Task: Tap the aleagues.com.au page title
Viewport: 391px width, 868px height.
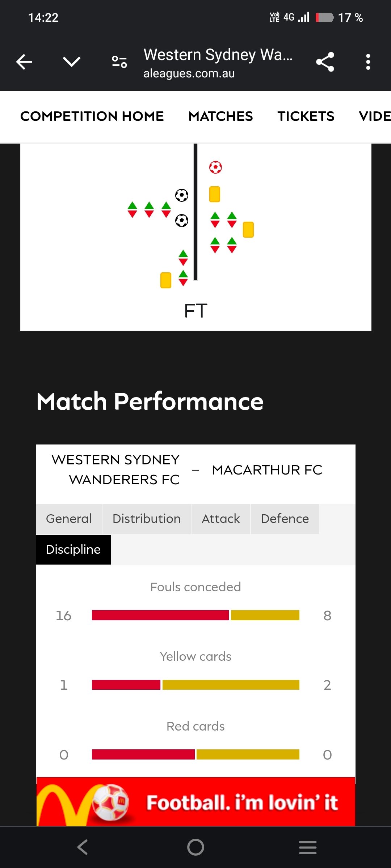Action: (218, 63)
